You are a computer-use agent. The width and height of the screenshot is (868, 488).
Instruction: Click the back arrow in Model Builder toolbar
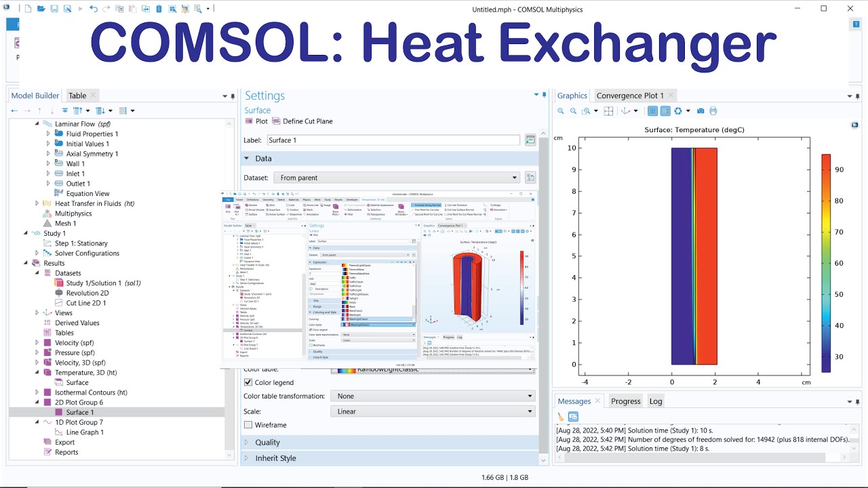15,110
